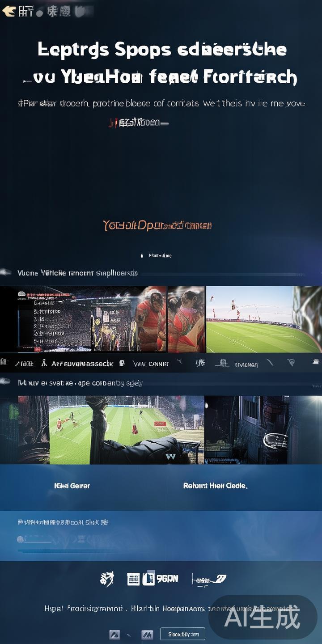
Task: Click the square icon left of the 'Sloon' button
Action: click(147, 634)
